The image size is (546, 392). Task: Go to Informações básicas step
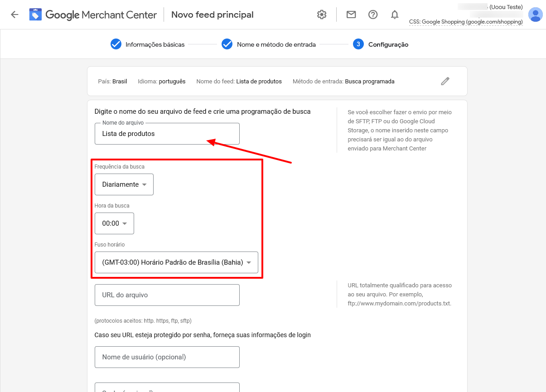155,44
